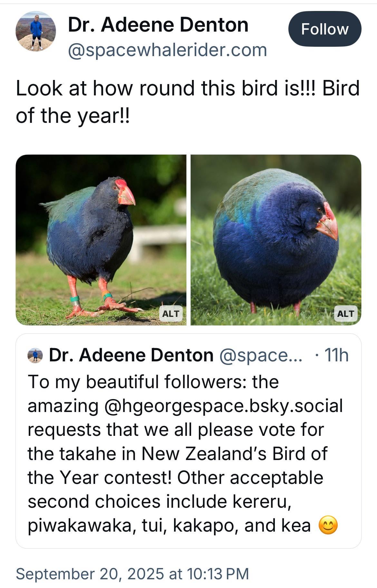Click the smiling emoji in the quoted post

click(328, 525)
